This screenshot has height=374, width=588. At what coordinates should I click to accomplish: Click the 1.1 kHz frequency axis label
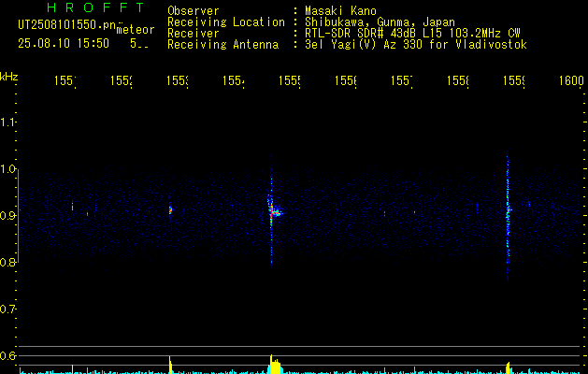tap(7, 122)
